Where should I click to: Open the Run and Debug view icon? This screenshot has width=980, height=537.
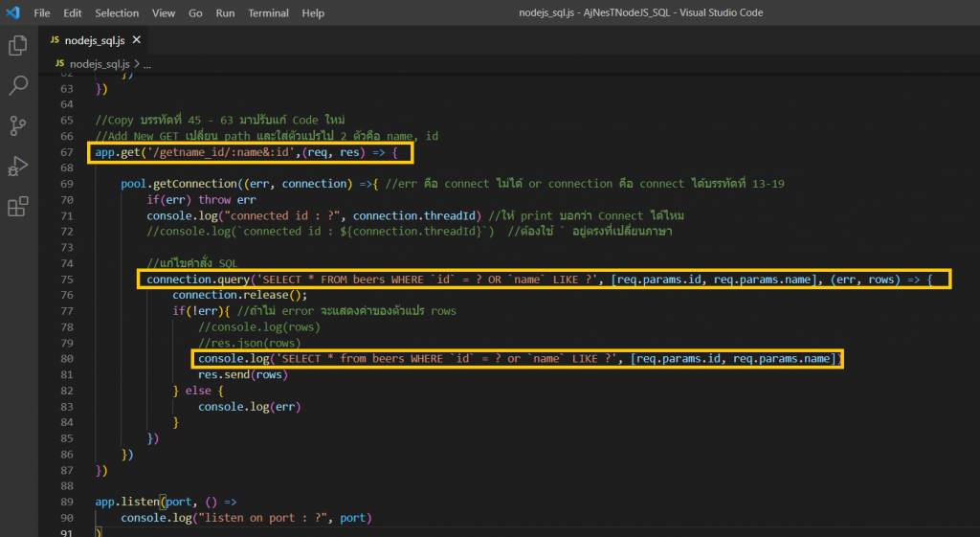[x=18, y=166]
